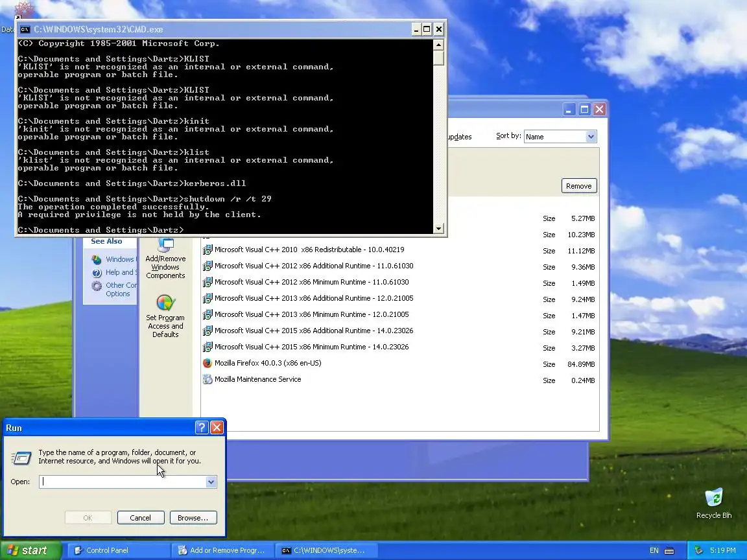Click the Help and Support icon under See Also

(x=97, y=273)
